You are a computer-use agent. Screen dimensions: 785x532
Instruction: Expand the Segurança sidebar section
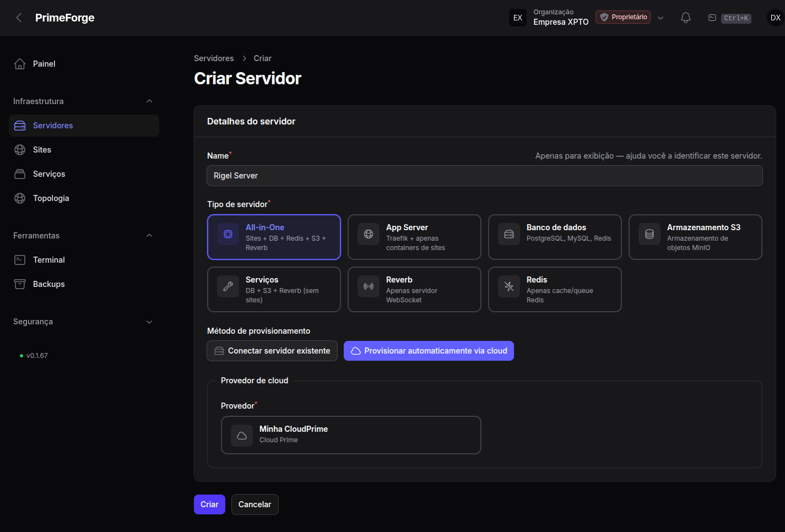coord(149,322)
